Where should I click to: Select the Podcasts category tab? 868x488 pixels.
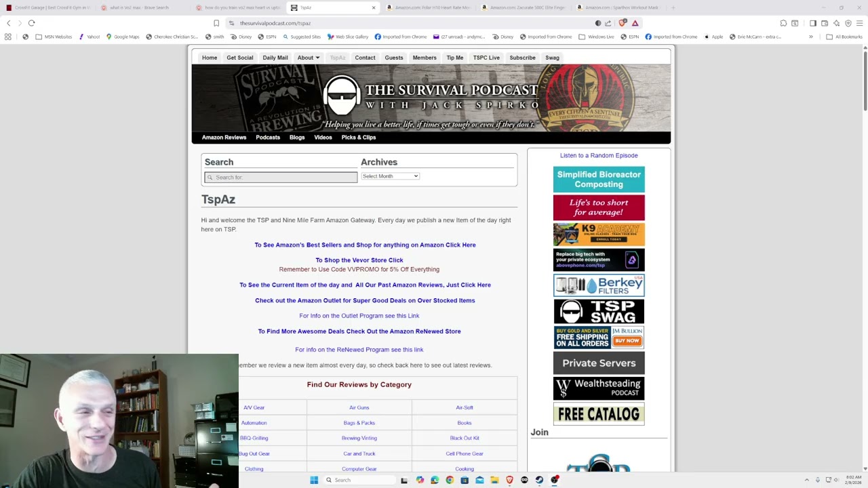pos(268,138)
